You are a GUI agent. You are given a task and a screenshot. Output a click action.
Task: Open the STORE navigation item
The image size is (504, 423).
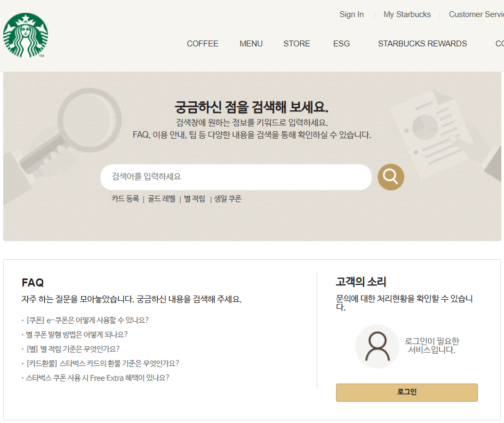(297, 44)
